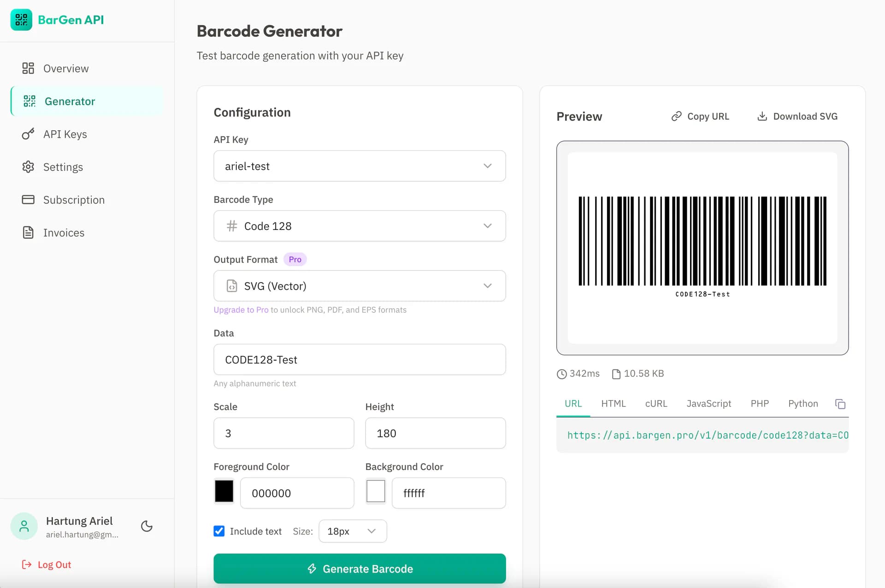Toggle dark mode with moon icon

tap(147, 526)
